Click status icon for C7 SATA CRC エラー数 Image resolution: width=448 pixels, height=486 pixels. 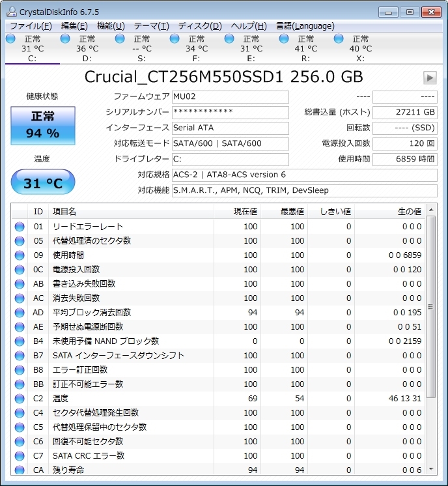pyautogui.click(x=20, y=456)
